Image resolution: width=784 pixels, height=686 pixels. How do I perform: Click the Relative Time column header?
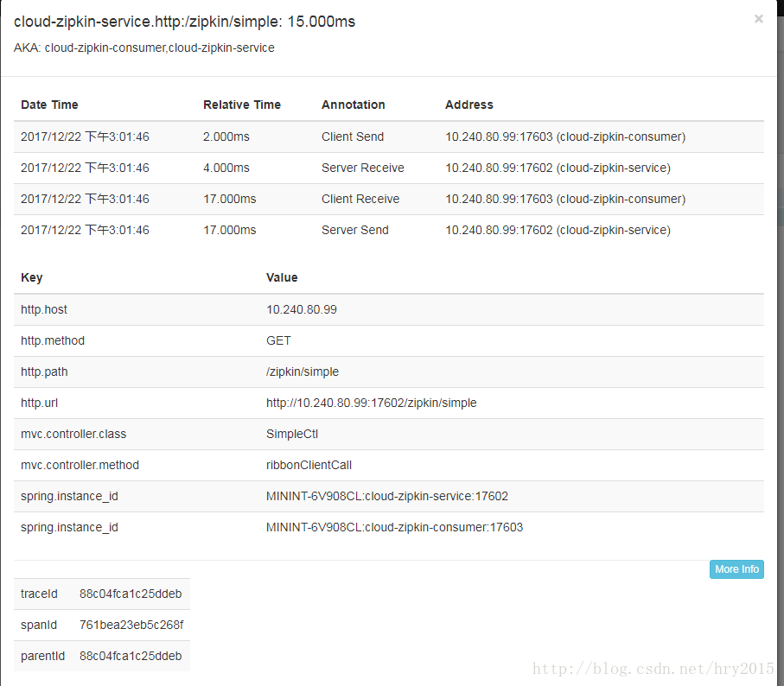(x=242, y=105)
